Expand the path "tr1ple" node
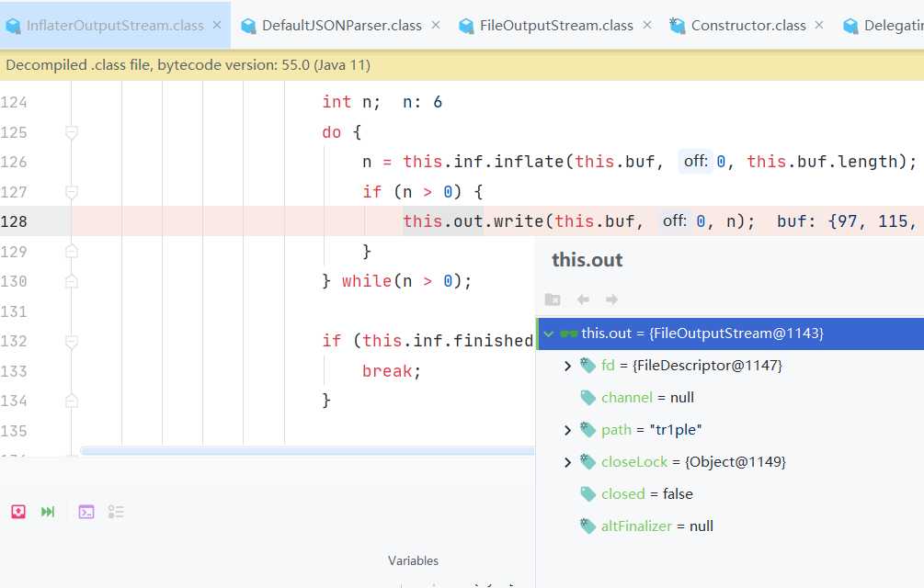 pos(567,430)
